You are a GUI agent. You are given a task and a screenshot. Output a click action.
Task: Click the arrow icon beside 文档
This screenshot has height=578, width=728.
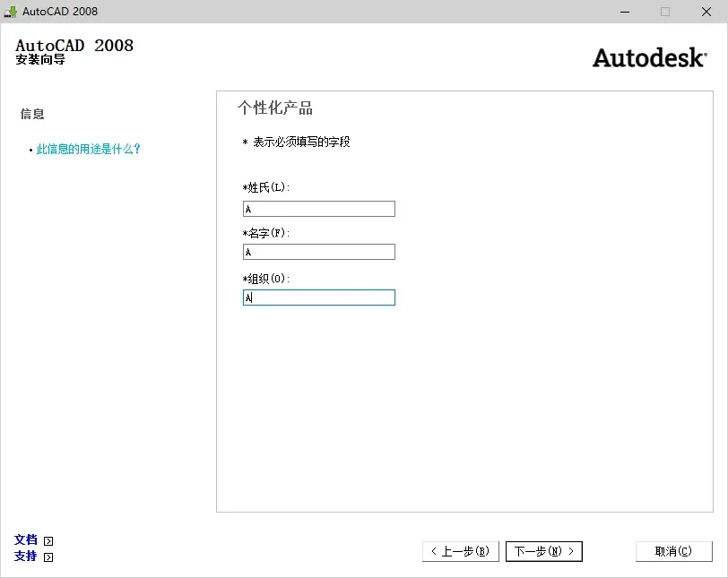pyautogui.click(x=48, y=541)
